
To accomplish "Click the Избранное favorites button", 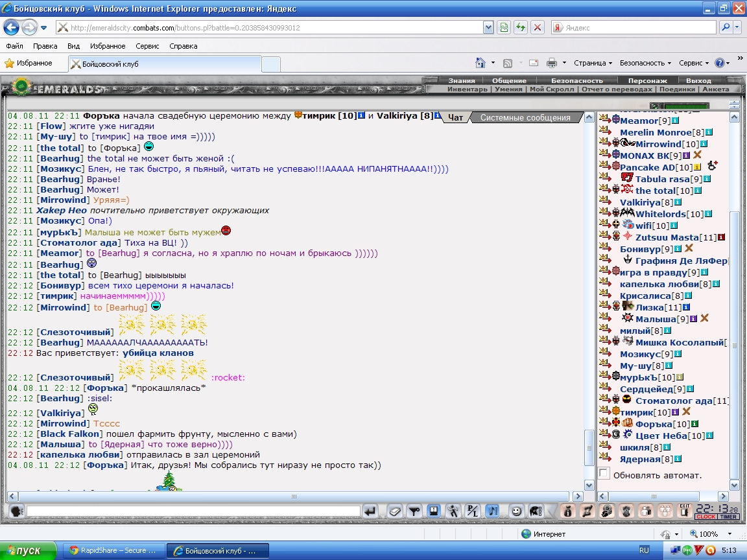I will coord(29,63).
